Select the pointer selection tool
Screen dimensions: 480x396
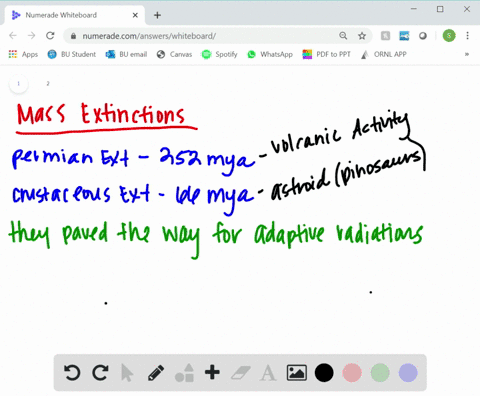coord(127,373)
